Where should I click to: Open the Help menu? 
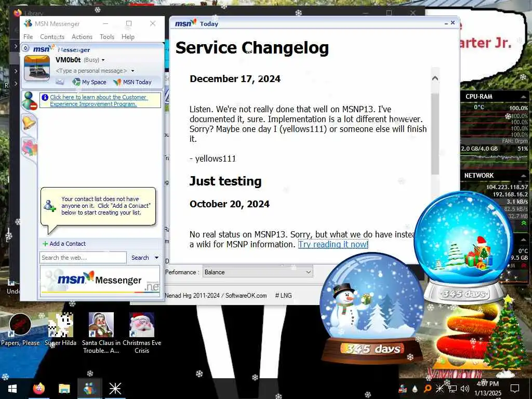[x=128, y=37]
